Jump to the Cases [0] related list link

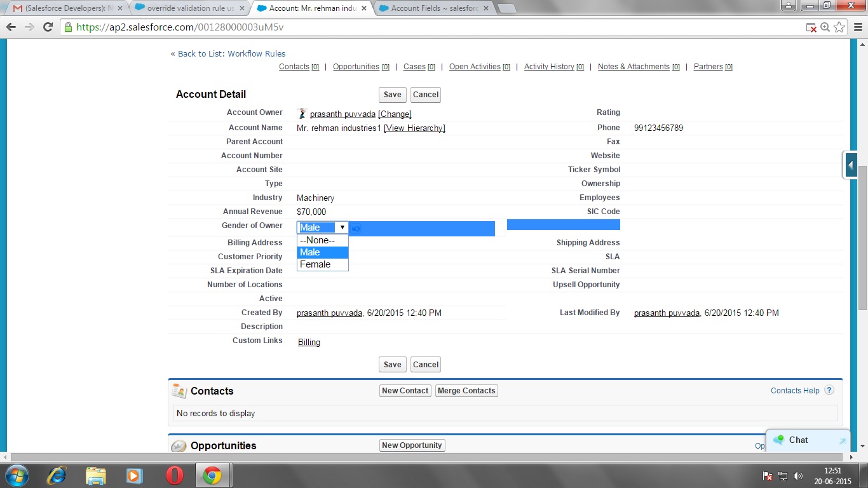pyautogui.click(x=419, y=67)
